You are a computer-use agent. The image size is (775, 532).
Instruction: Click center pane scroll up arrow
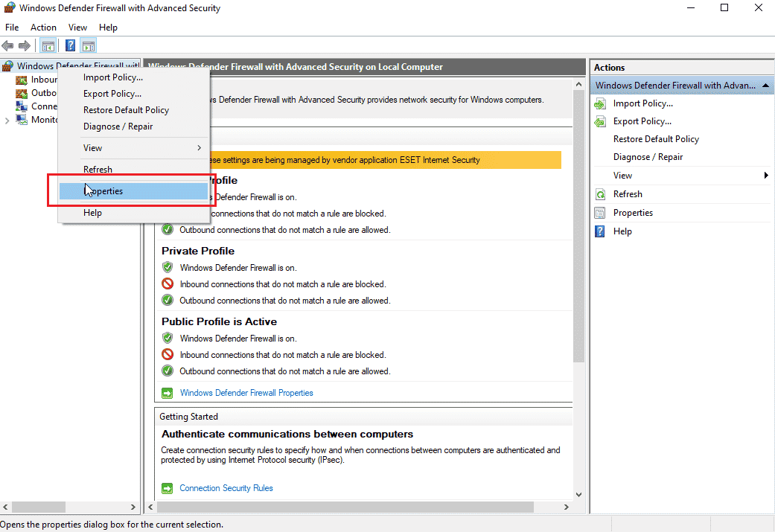coord(578,85)
